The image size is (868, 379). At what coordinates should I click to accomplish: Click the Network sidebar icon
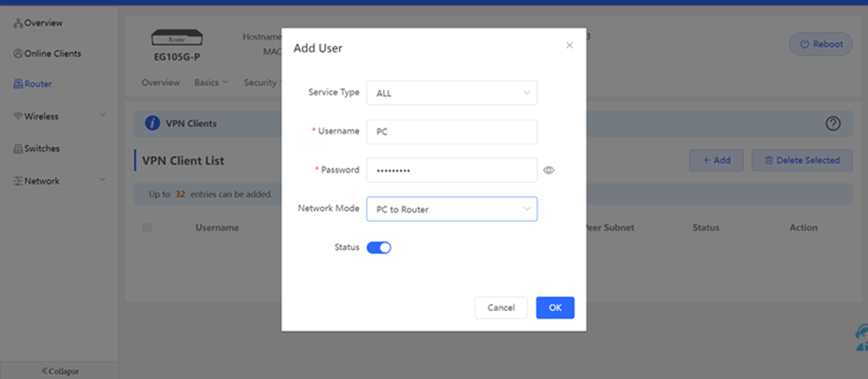[x=18, y=181]
